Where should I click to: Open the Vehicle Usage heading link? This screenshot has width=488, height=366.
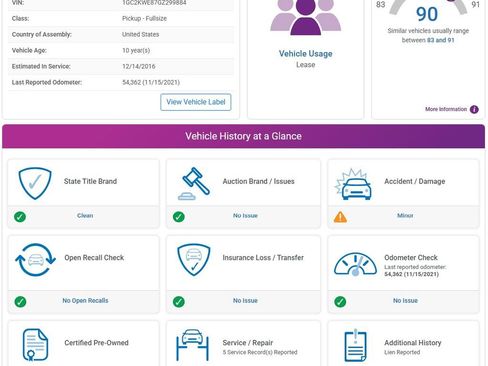[x=305, y=54]
